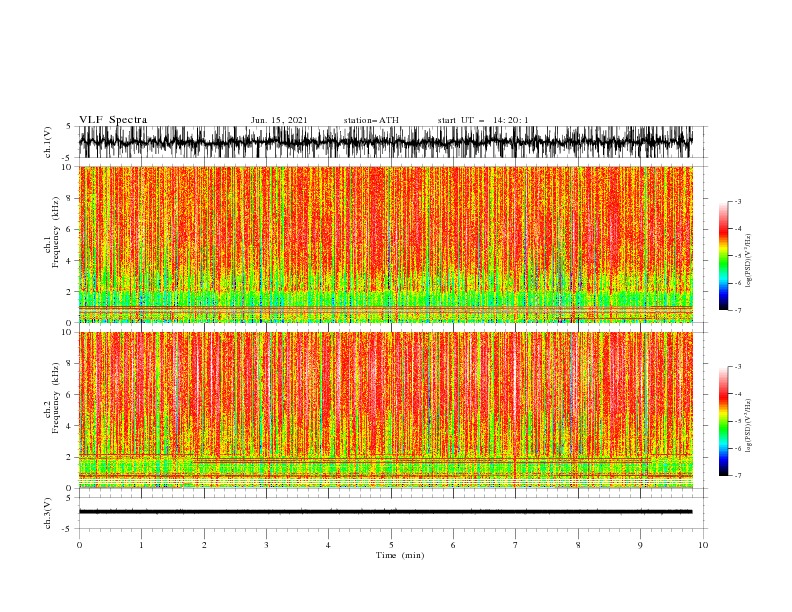Click the ch.2 spectrogram panel
792x612 pixels.
tap(386, 410)
